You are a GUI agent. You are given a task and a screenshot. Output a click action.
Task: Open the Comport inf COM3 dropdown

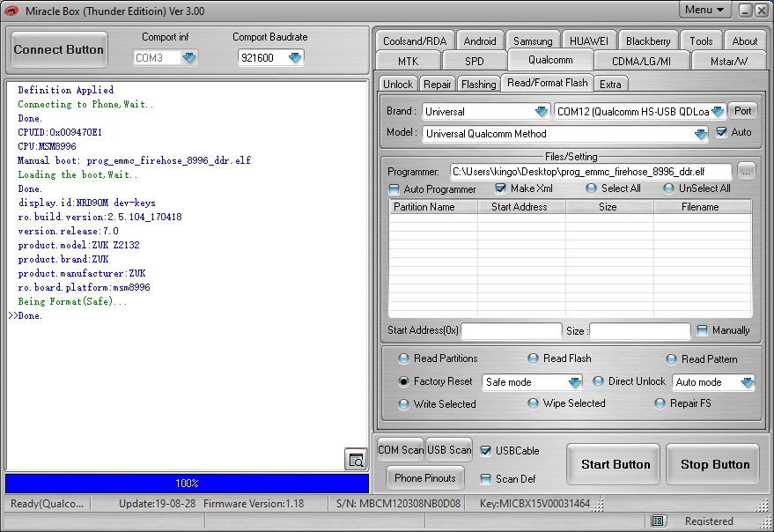pyautogui.click(x=189, y=58)
